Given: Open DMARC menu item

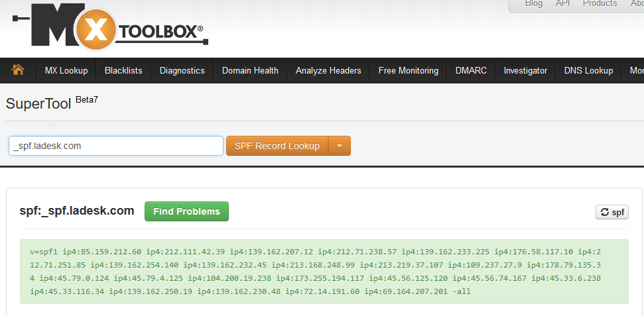Looking at the screenshot, I should point(471,71).
